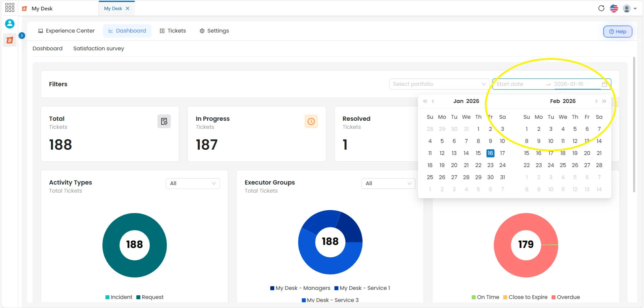This screenshot has height=308, width=644.
Task: Go to previous month arrow
Action: click(x=433, y=101)
